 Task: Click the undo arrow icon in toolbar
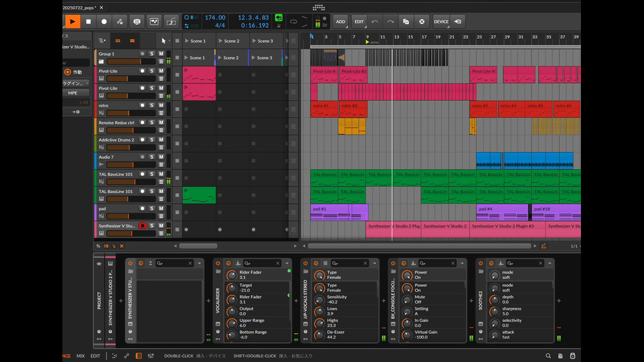(x=375, y=21)
